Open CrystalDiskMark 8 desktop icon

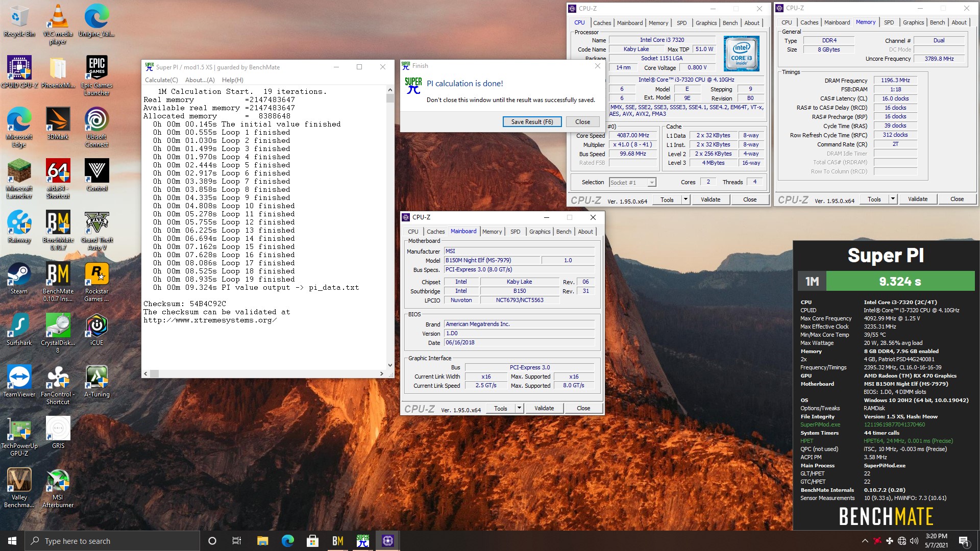pyautogui.click(x=58, y=333)
